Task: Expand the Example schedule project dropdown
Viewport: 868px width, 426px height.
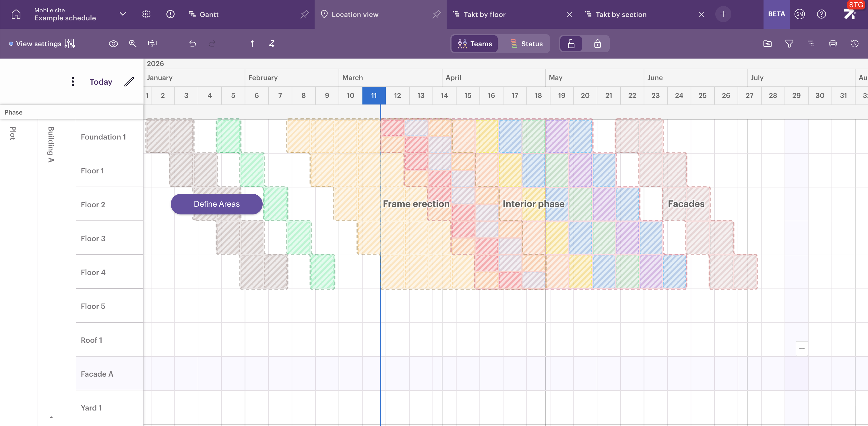Action: coord(123,14)
